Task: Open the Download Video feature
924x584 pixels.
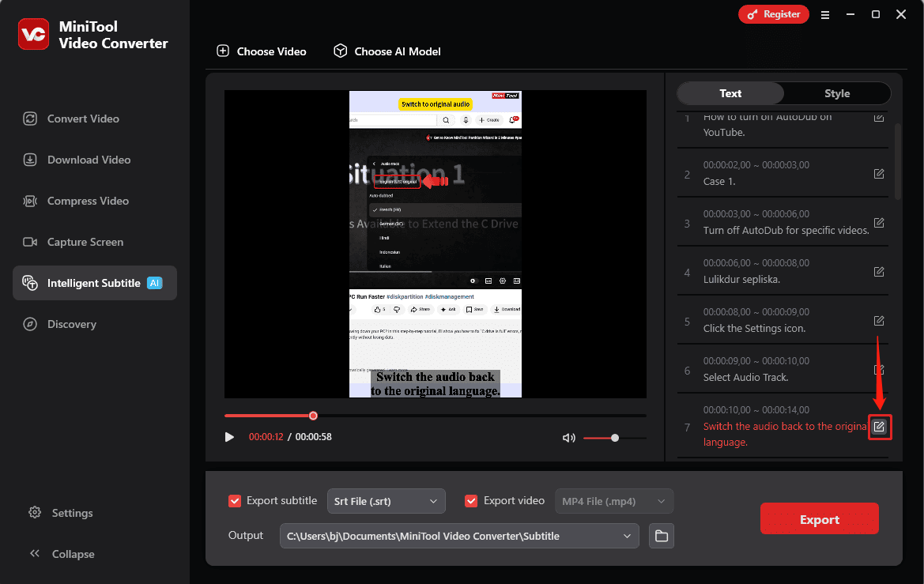Action: (x=29, y=160)
